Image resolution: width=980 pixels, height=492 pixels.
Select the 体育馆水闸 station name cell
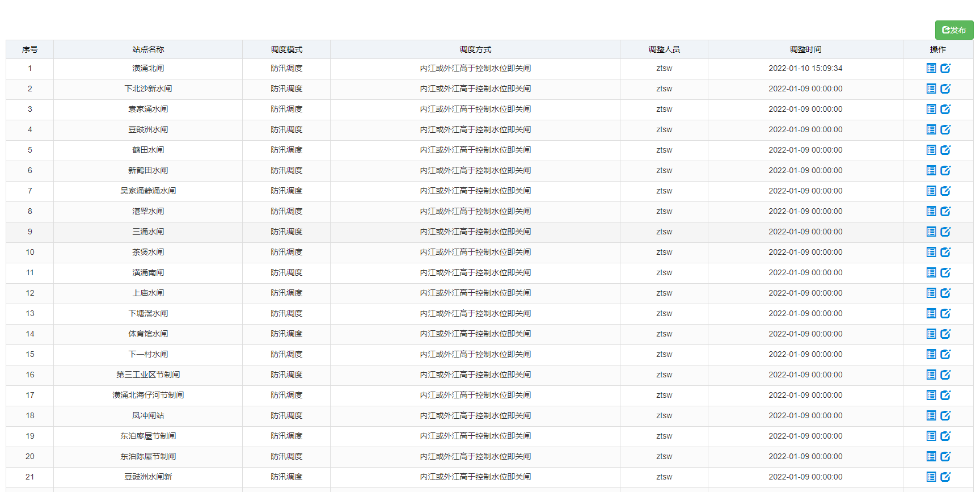[148, 334]
